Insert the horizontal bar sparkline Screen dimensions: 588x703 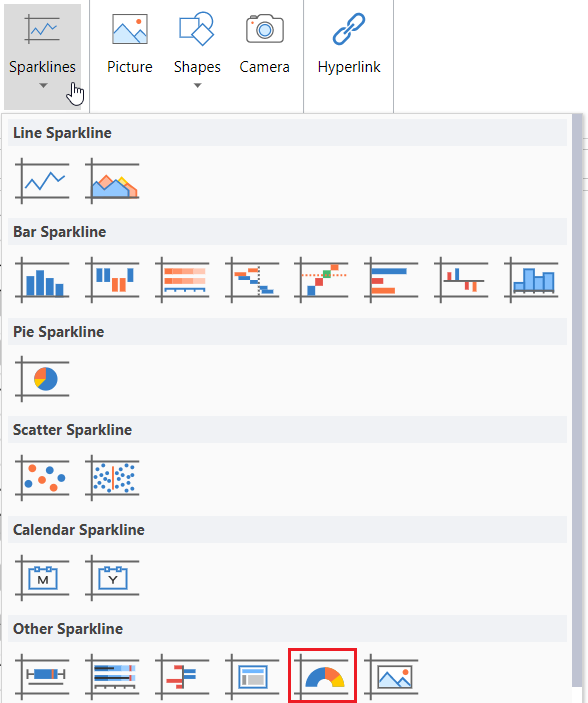pyautogui.click(x=391, y=280)
